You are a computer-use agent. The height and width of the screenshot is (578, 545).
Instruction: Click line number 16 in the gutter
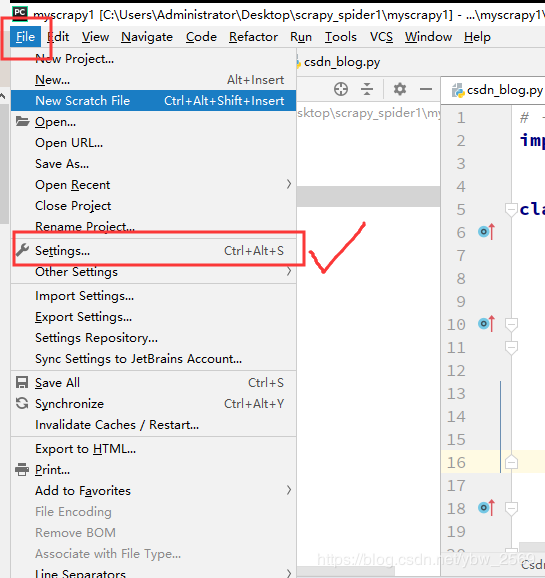[456, 462]
